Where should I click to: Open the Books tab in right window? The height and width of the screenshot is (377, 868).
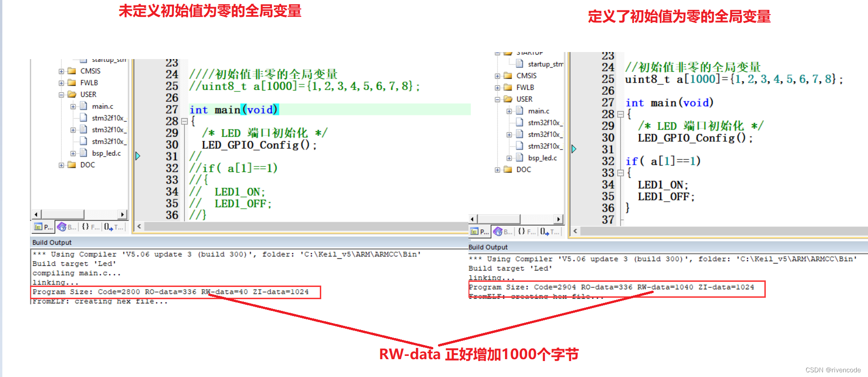[503, 232]
